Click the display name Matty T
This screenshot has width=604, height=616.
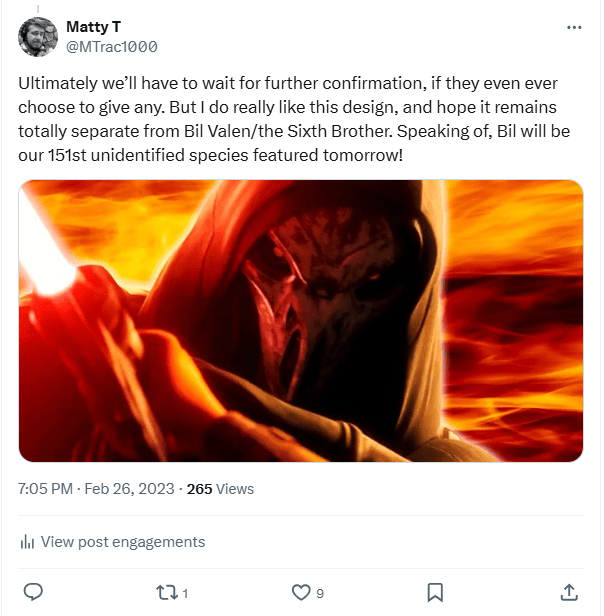pyautogui.click(x=93, y=26)
